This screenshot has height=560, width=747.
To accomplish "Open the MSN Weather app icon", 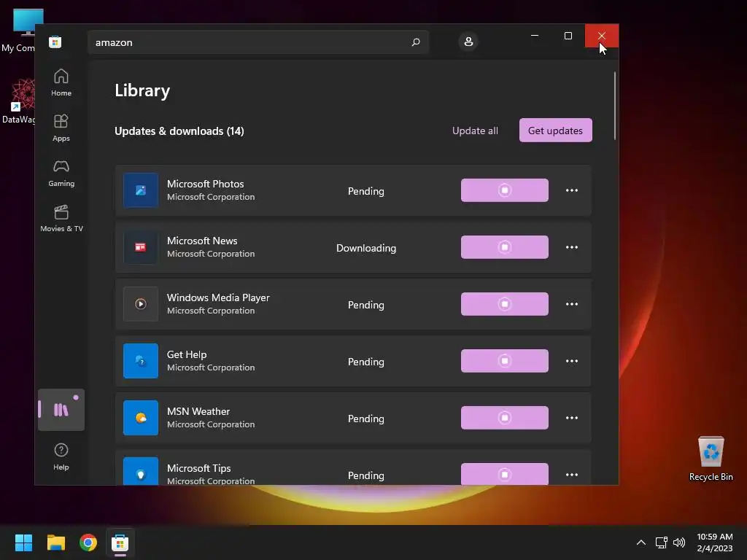I will [141, 418].
